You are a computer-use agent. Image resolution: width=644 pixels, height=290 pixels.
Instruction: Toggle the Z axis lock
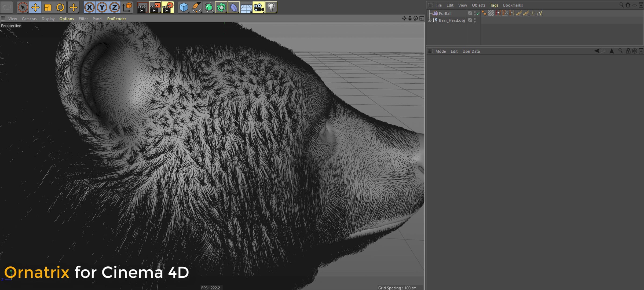(x=115, y=7)
